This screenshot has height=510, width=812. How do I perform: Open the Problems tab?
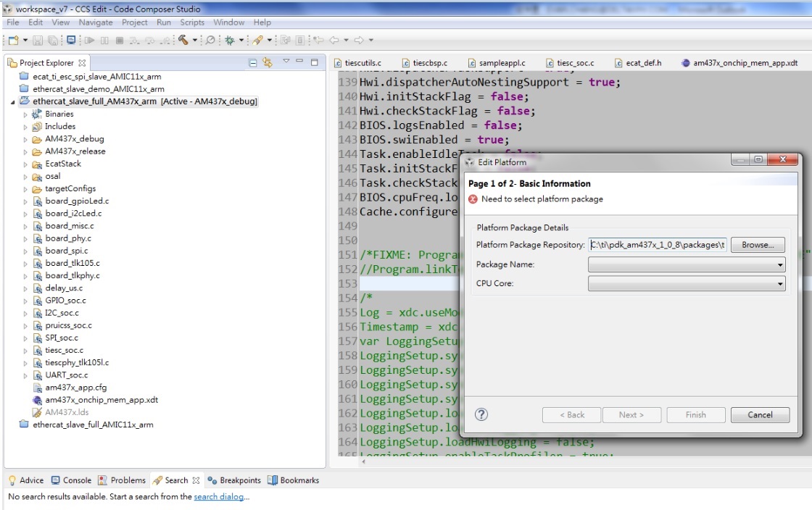tap(122, 480)
